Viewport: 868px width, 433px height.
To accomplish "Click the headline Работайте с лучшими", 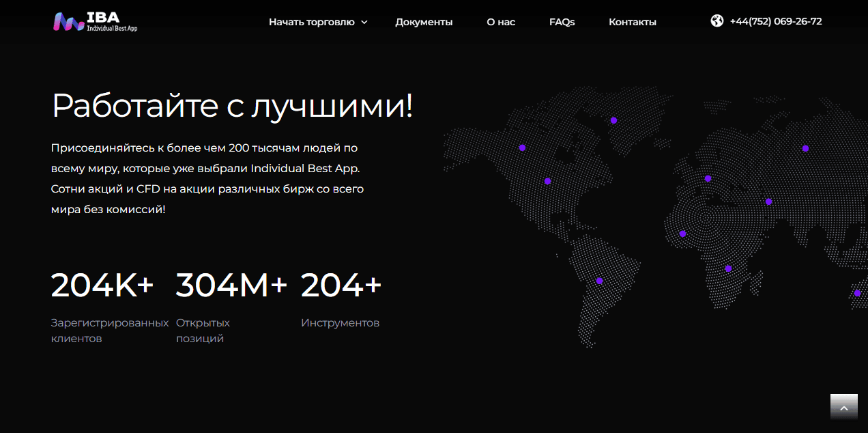I will point(232,106).
